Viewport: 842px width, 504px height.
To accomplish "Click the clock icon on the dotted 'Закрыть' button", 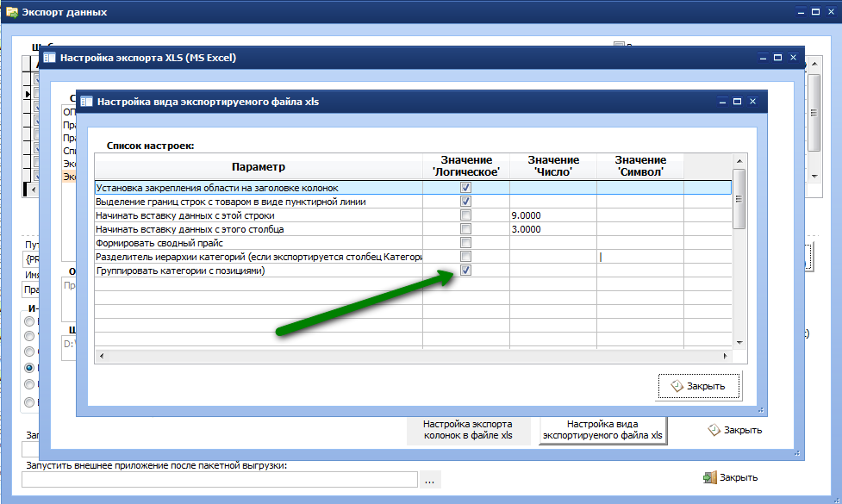I will 677,386.
